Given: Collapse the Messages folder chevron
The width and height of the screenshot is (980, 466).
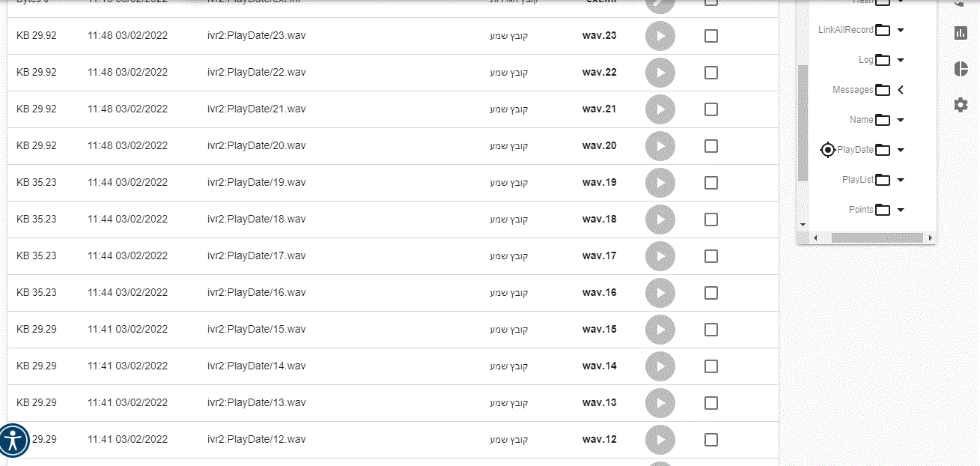Looking at the screenshot, I should click(901, 90).
